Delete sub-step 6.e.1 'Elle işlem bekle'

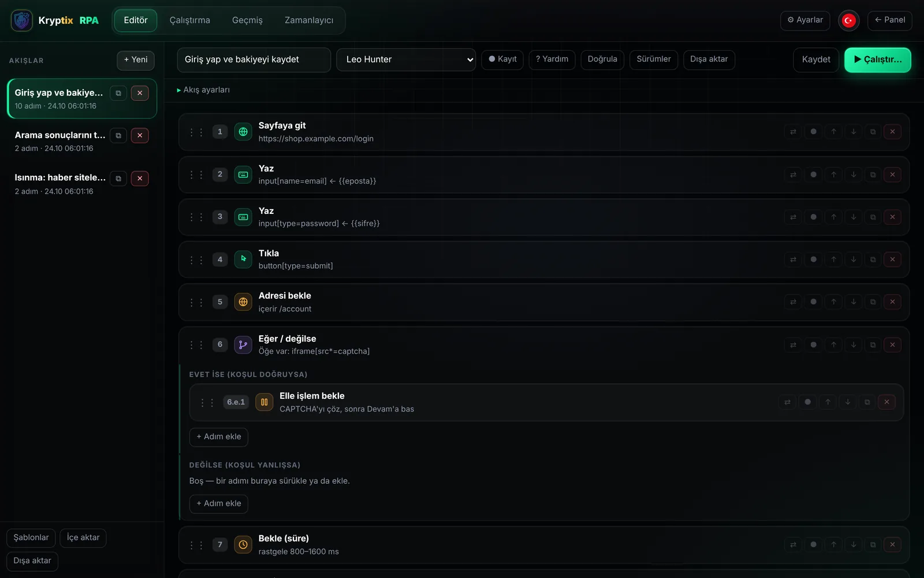coord(886,402)
